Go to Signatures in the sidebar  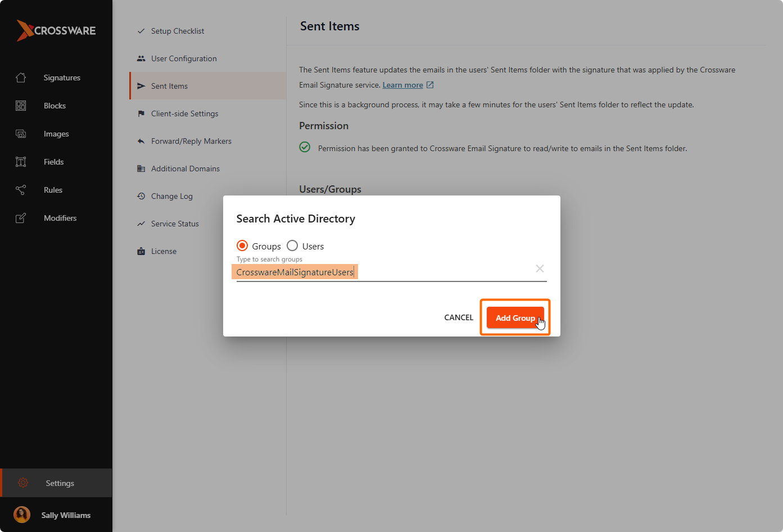62,78
